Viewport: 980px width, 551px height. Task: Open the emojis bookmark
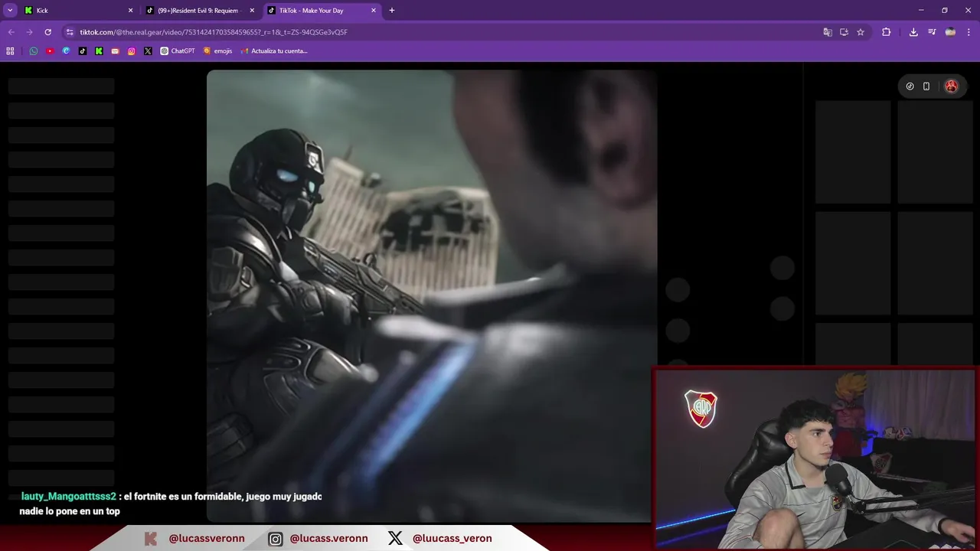[x=217, y=51]
